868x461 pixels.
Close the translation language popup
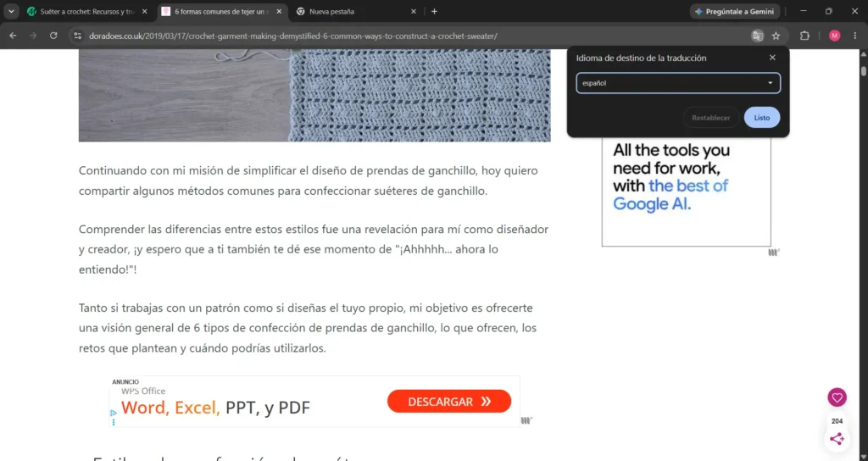pyautogui.click(x=772, y=58)
